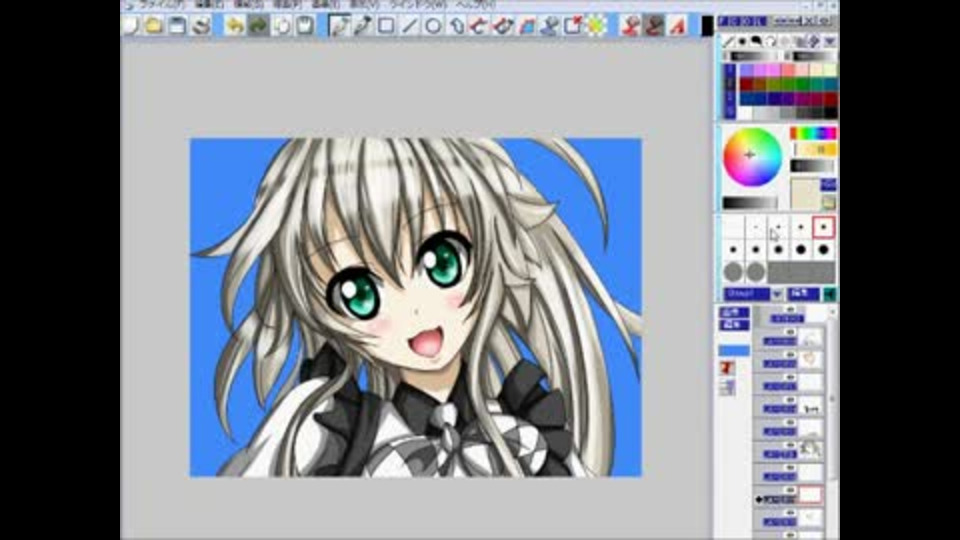Toggle eye on heart-shaped thumbnail layer

(790, 354)
